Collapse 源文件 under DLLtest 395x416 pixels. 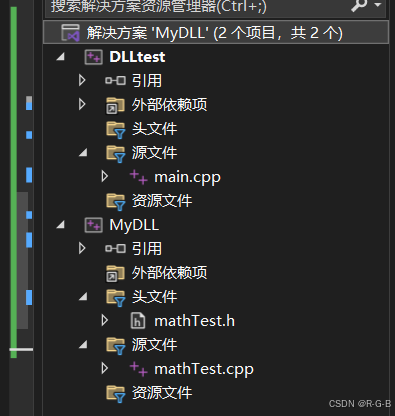pyautogui.click(x=83, y=153)
